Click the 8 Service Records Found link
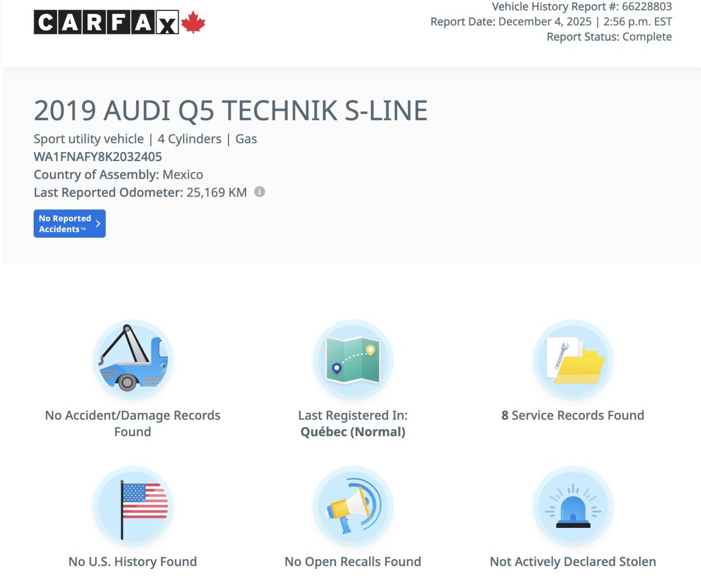Viewport: 701px width, 588px height. pyautogui.click(x=573, y=415)
